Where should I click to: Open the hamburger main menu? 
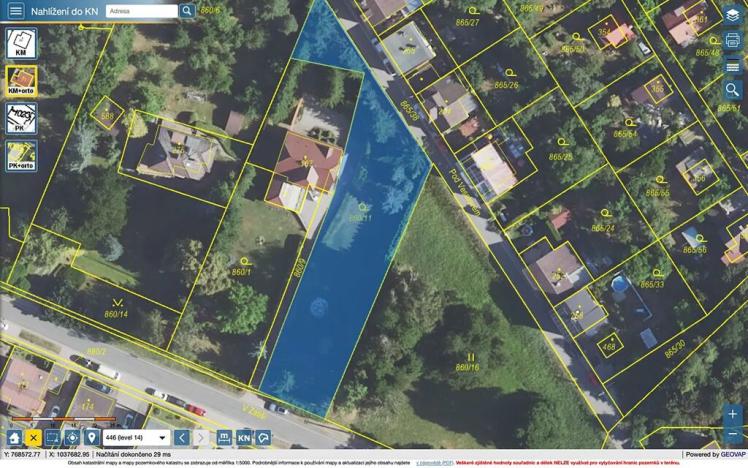coord(15,11)
